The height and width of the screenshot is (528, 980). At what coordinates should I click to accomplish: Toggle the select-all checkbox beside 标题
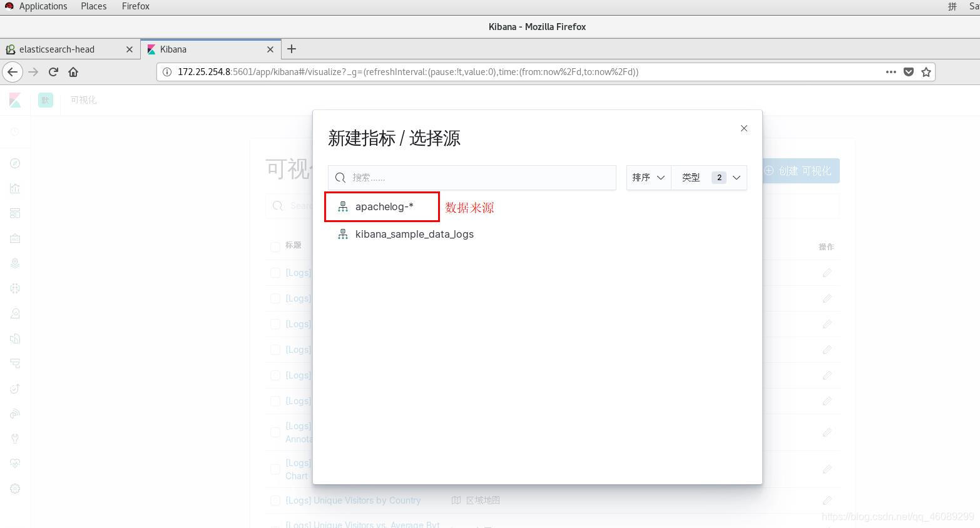(x=275, y=246)
